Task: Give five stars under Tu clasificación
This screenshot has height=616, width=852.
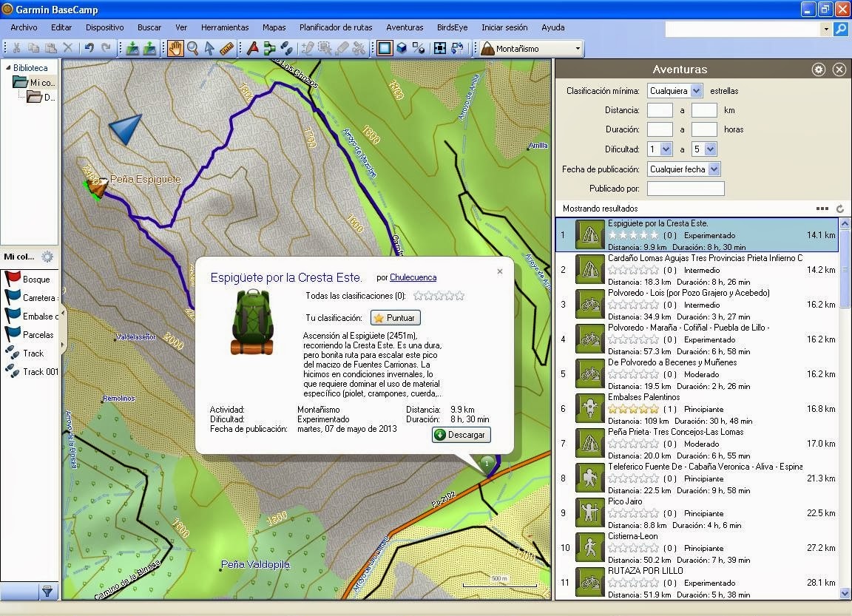Action: click(x=459, y=294)
